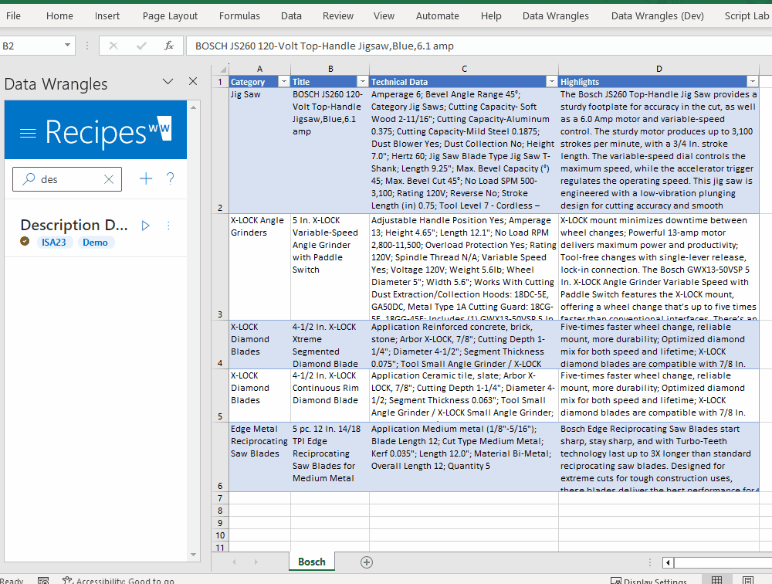Viewport: 772px width, 584px height.
Task: Open Title column filter dropdown
Action: click(363, 82)
